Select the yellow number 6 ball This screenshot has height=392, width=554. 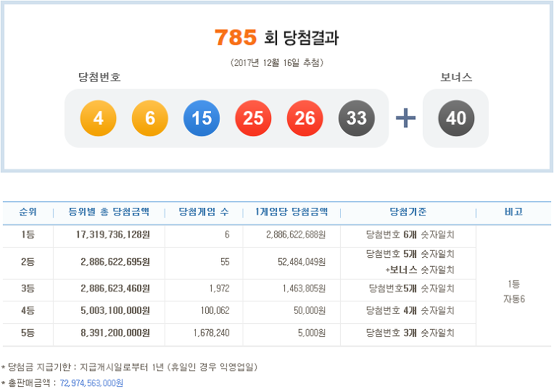point(150,118)
